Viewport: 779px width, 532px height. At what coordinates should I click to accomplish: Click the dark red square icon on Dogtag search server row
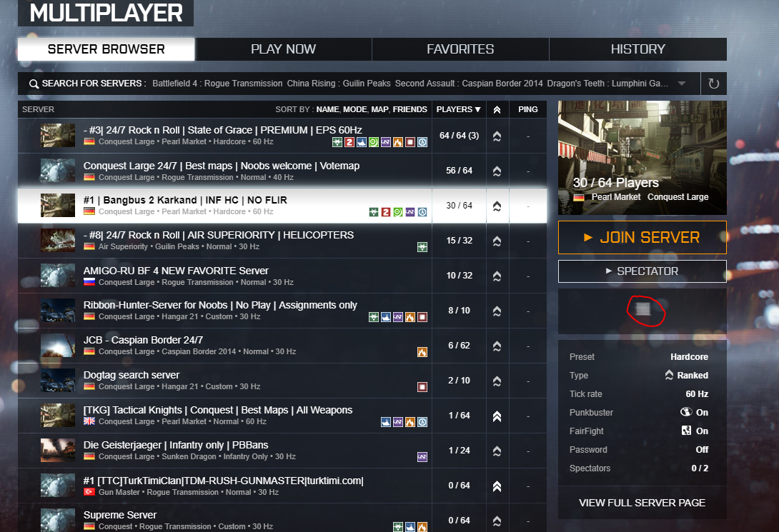coord(422,387)
